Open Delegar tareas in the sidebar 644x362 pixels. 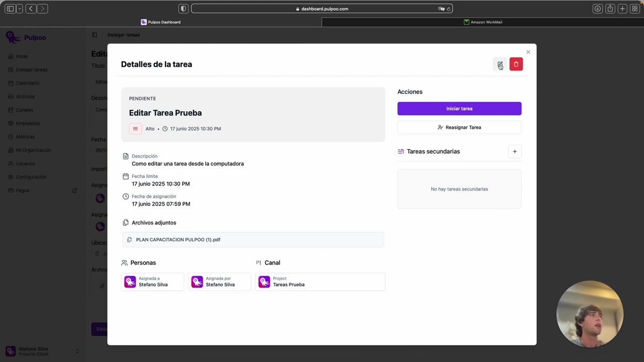[x=31, y=70]
